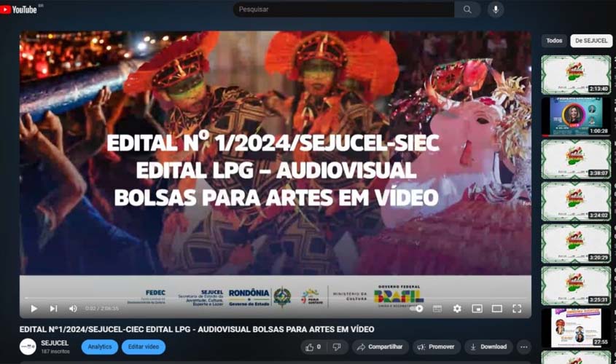Image resolution: width=616 pixels, height=364 pixels.
Task: Click the Analytics button
Action: click(x=100, y=347)
